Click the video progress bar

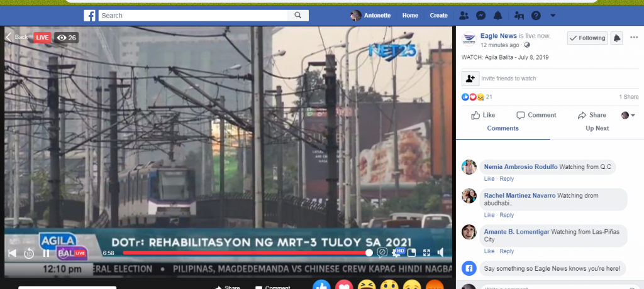(x=245, y=253)
